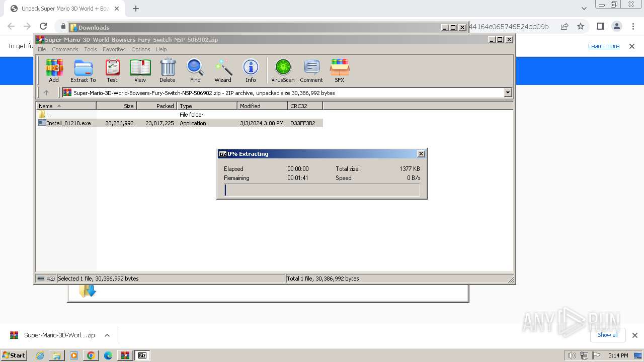Expand the archive path dropdown

pos(508,93)
